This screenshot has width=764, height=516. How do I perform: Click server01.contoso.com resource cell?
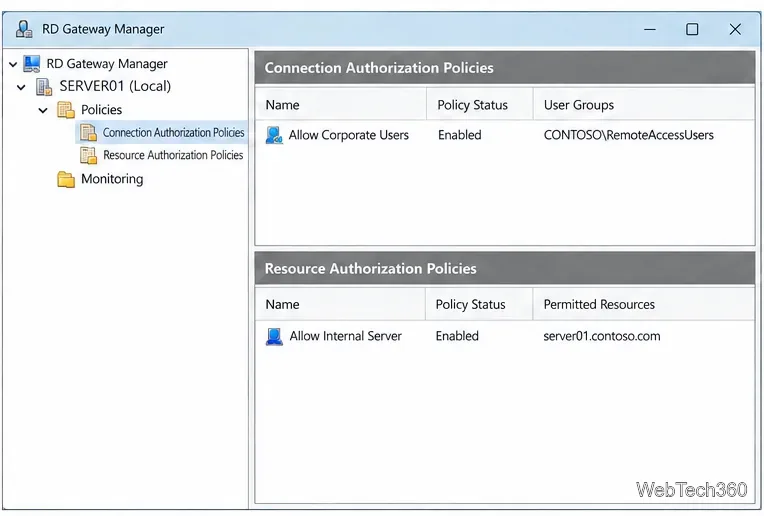[x=602, y=336]
